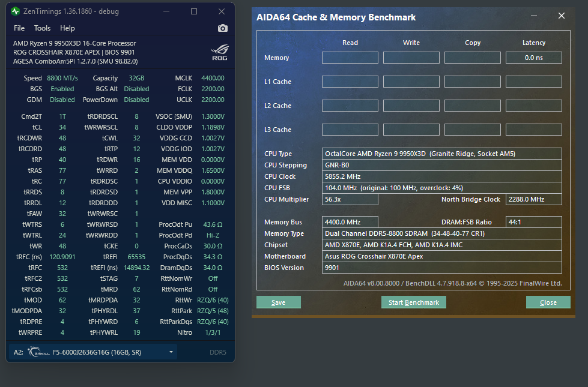The width and height of the screenshot is (588, 387).
Task: Click Memory Type value Dual Channel DDR5-8800
Action: (441, 233)
